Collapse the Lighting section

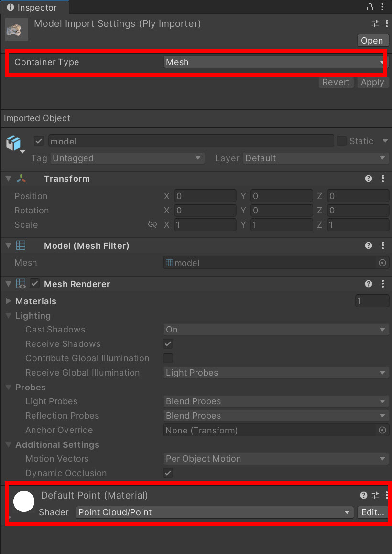point(9,315)
